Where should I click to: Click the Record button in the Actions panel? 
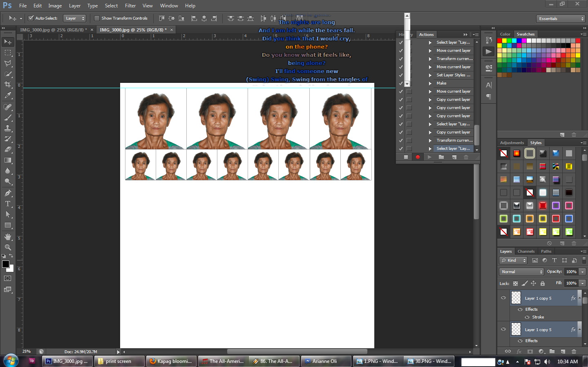click(x=418, y=157)
